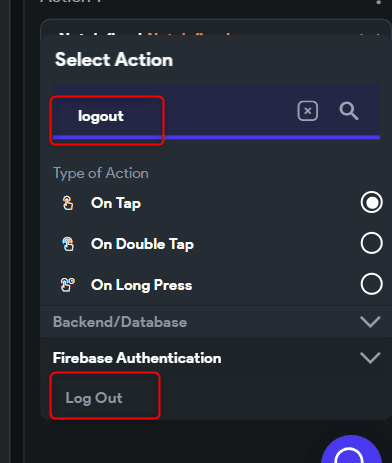Select the On Long Press radio button
Viewport: 392px width, 463px height.
pos(371,284)
